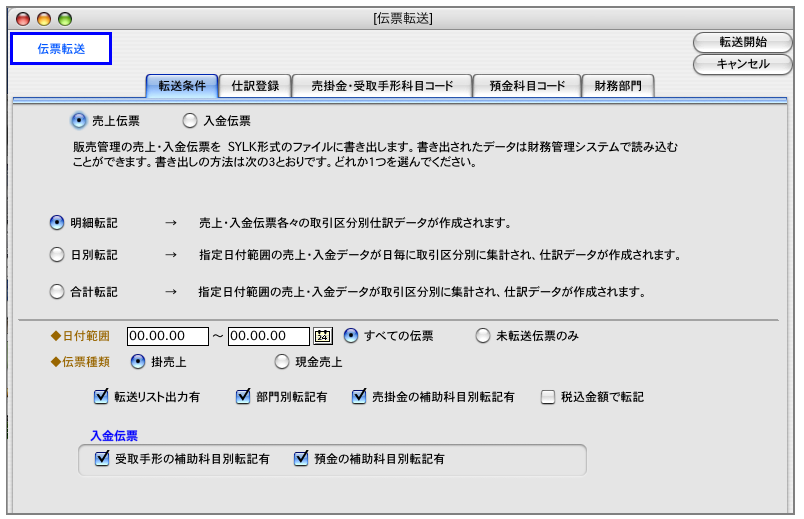Choose 日別転記 posting method
804x519 pixels.
(x=57, y=254)
